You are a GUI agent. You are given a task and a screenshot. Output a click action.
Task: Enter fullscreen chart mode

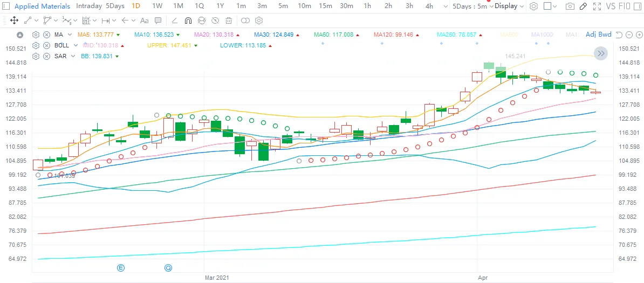[598, 6]
